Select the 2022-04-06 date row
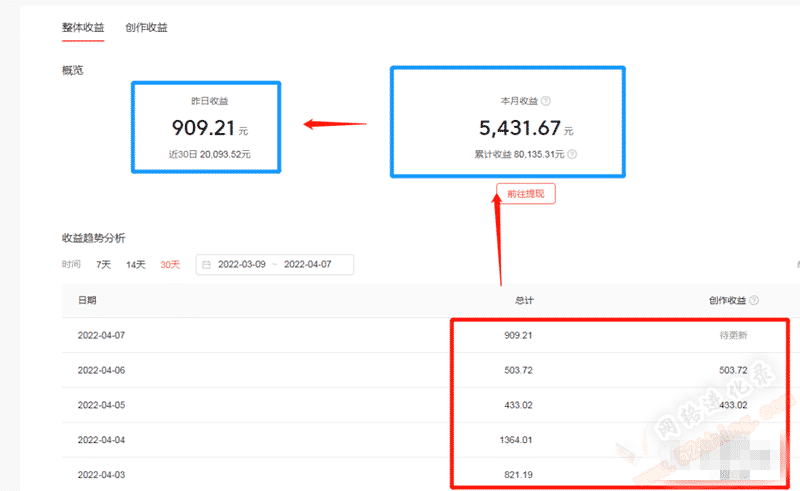This screenshot has height=491, width=800. 100,370
